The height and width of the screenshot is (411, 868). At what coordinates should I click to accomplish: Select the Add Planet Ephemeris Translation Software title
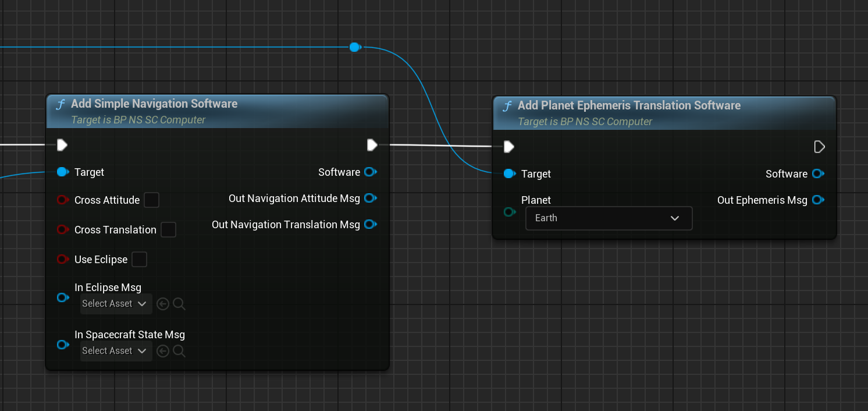click(629, 105)
